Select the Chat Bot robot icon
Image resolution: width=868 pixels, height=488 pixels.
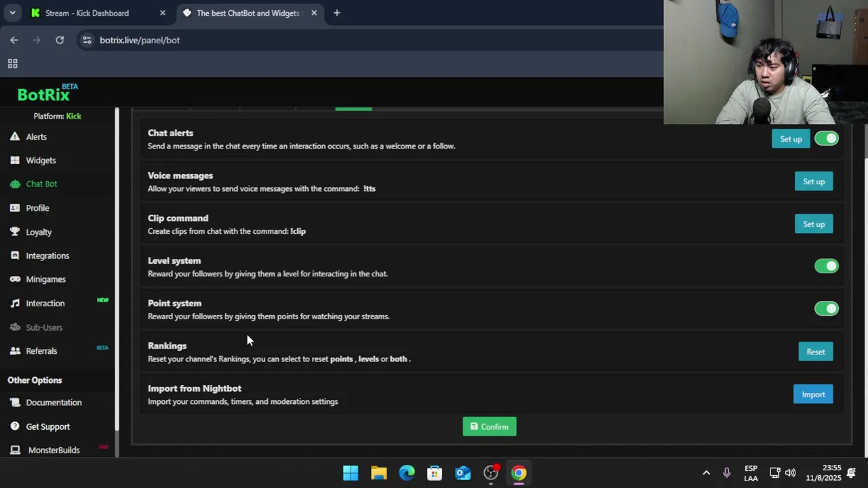pyautogui.click(x=14, y=184)
